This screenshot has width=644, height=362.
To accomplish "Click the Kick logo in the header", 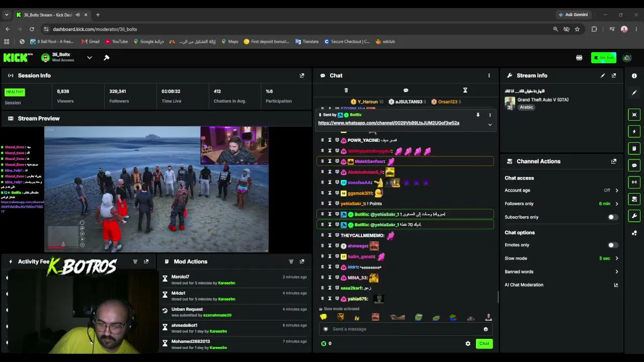I will click(x=18, y=58).
